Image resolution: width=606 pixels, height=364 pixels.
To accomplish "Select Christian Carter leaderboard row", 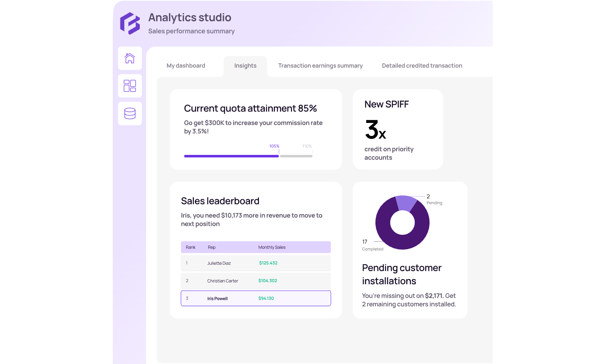I will 256,281.
